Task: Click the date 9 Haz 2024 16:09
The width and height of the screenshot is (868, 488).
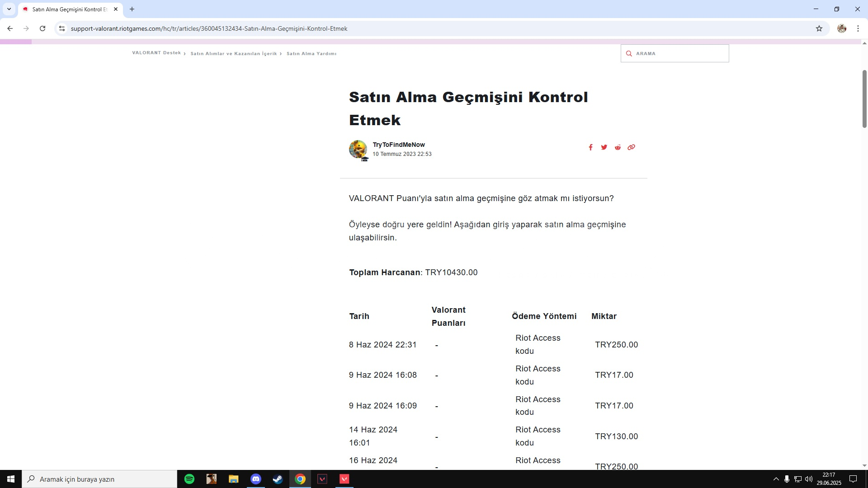Action: coord(382,406)
